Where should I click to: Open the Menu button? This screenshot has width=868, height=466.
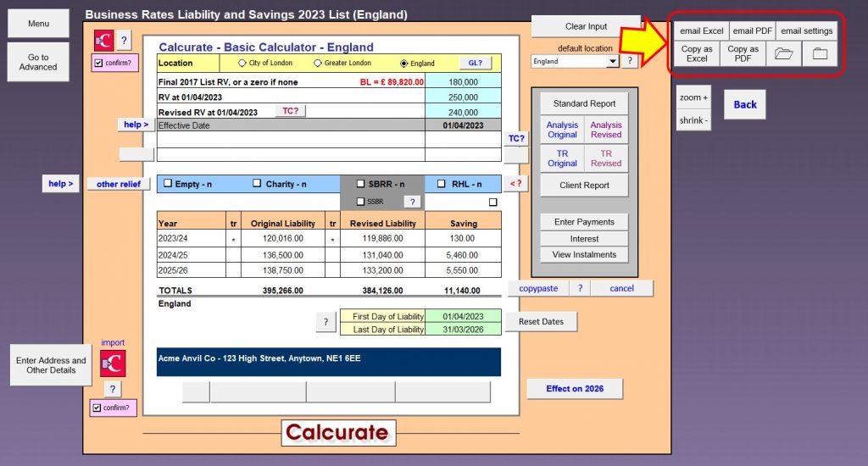(x=38, y=24)
